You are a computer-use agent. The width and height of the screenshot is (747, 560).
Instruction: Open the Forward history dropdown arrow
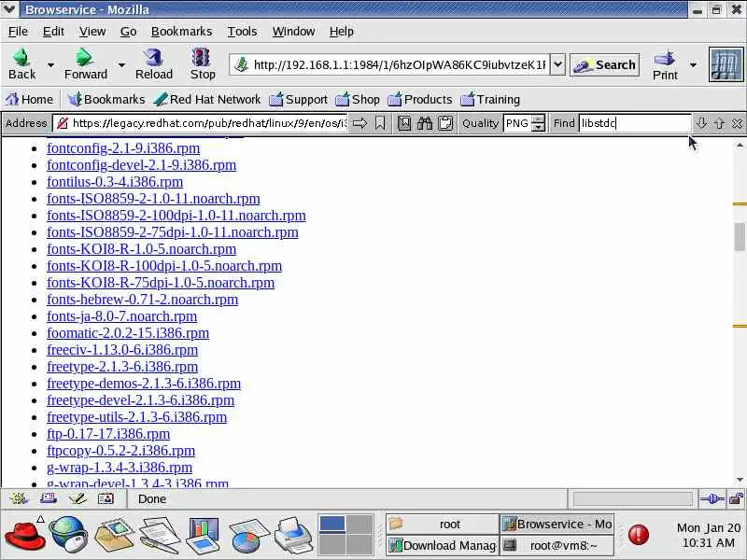[x=121, y=64]
